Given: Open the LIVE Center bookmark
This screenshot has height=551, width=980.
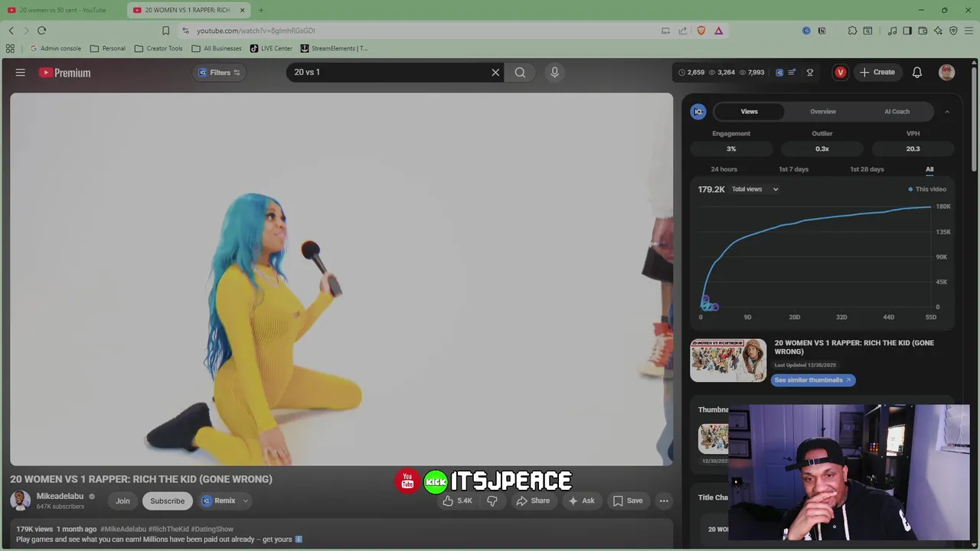Looking at the screenshot, I should [x=271, y=48].
